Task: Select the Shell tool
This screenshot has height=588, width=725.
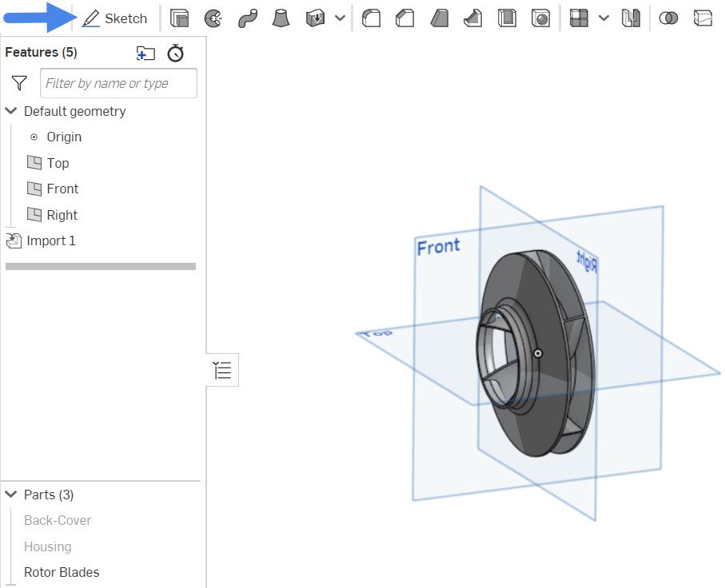Action: pos(504,18)
